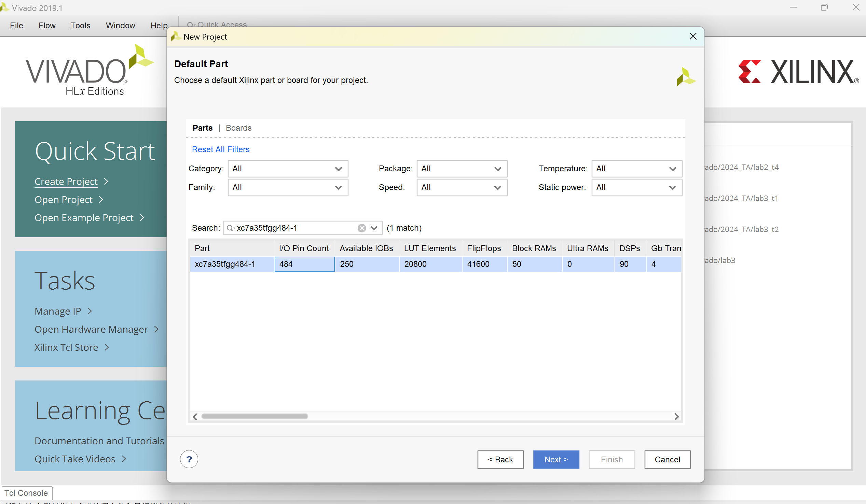Click scrollbar left arrow in parts table

click(x=195, y=416)
